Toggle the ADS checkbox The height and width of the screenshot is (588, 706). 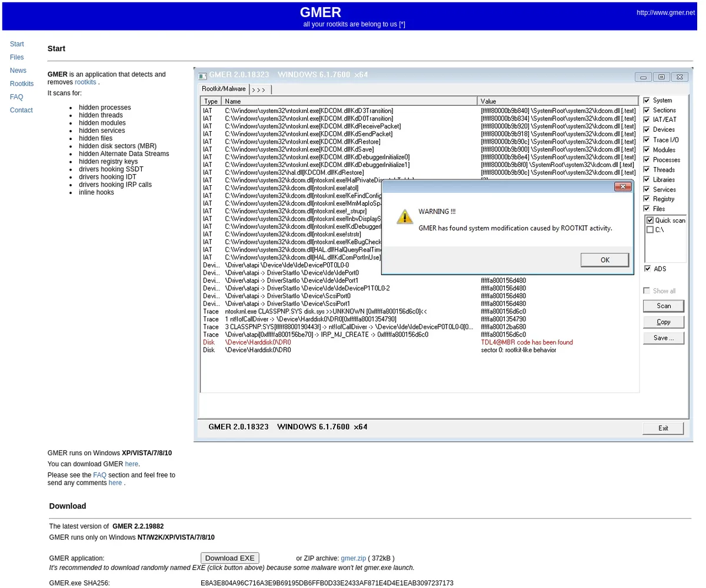[647, 269]
